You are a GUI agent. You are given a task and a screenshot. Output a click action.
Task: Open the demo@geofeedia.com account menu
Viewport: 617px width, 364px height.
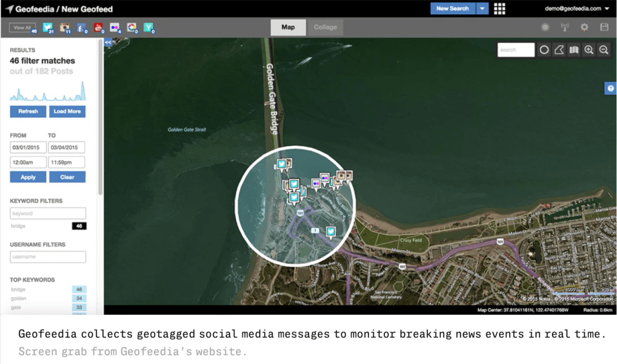[x=577, y=8]
